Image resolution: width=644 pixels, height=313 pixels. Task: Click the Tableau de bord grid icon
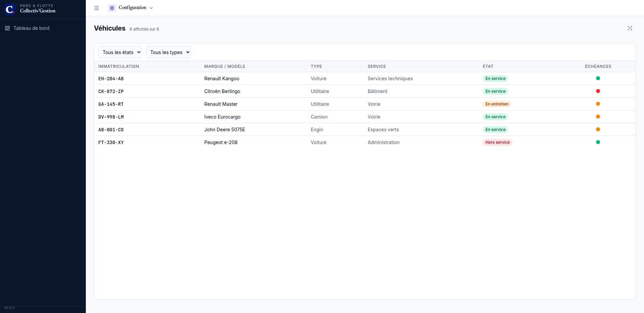[7, 28]
